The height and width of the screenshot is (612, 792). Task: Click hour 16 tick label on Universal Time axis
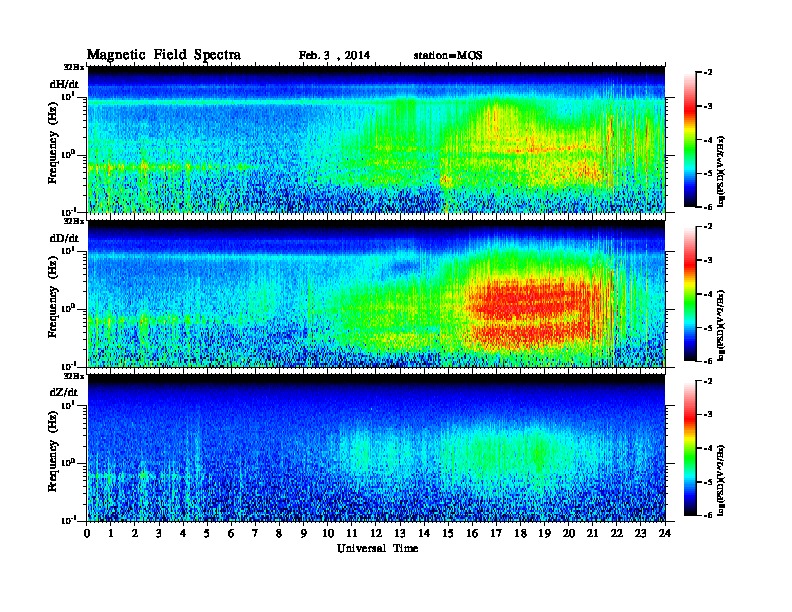tap(472, 534)
